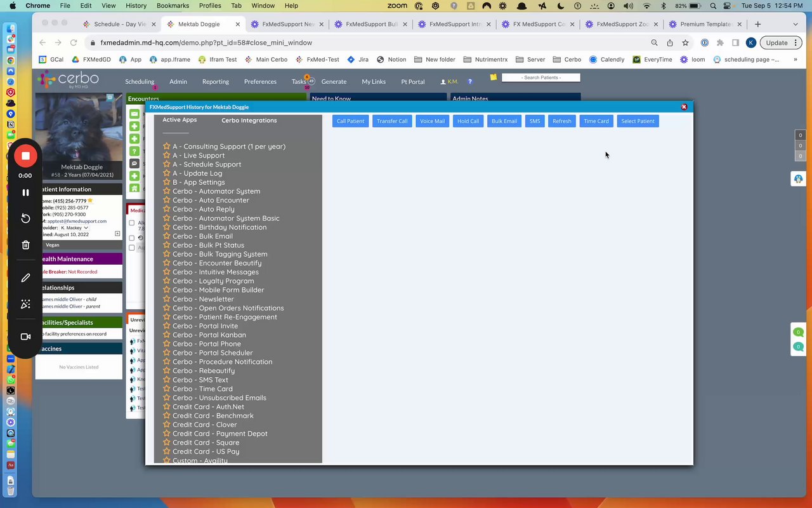
Task: Star the Cerbo - Bulk Email app
Action: 166,236
